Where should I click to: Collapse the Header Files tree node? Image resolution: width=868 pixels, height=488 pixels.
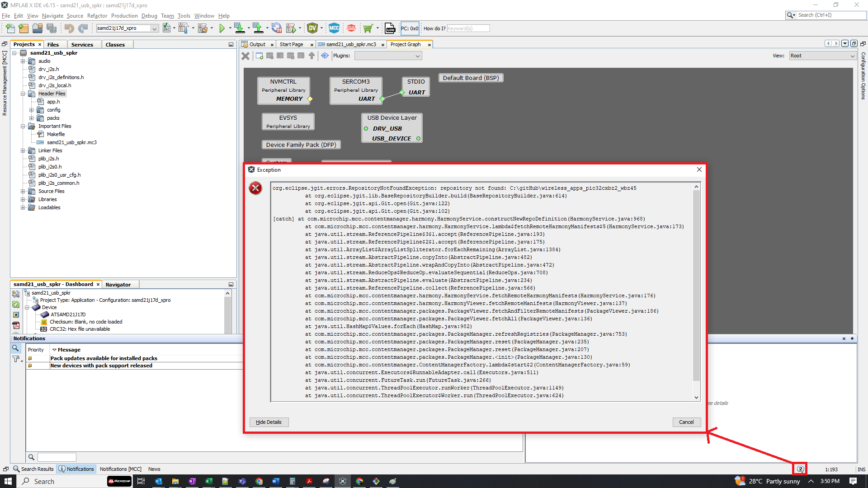[23, 94]
